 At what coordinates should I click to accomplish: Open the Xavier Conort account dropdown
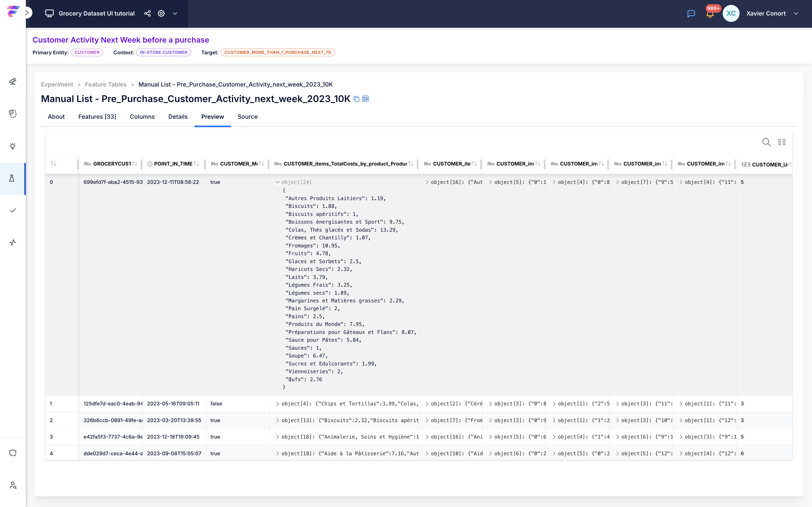796,13
